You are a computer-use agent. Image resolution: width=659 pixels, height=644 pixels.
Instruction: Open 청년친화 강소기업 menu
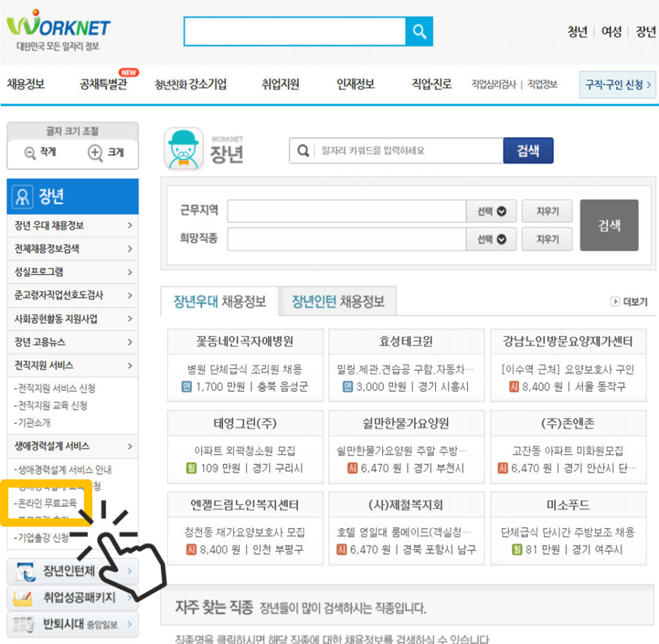[190, 84]
